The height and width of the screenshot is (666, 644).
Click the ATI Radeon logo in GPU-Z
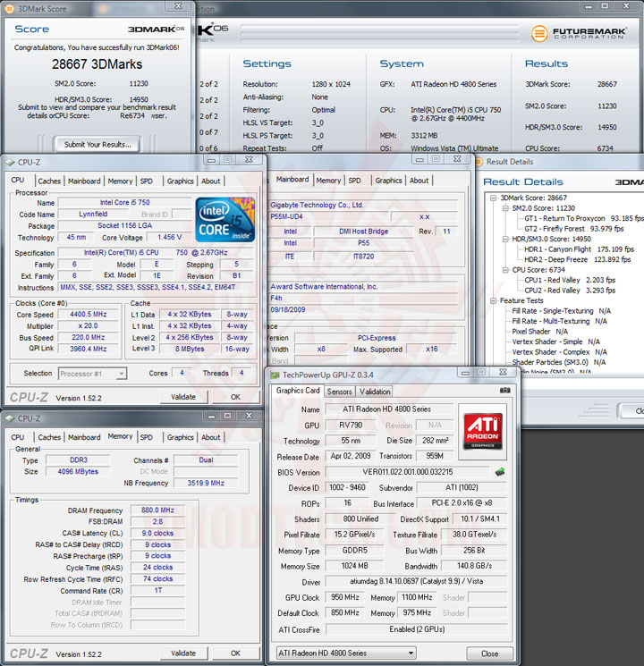(x=482, y=432)
